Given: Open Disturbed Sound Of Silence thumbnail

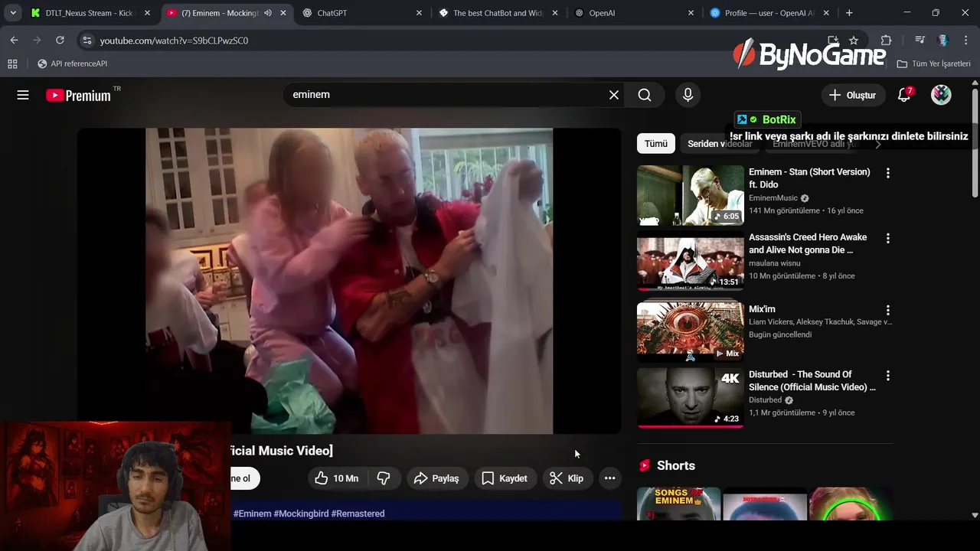Looking at the screenshot, I should pos(690,397).
